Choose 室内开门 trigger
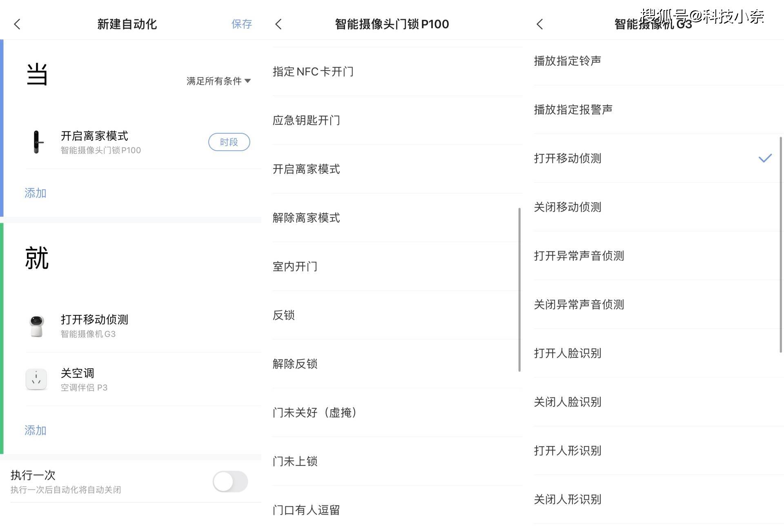 (x=397, y=266)
